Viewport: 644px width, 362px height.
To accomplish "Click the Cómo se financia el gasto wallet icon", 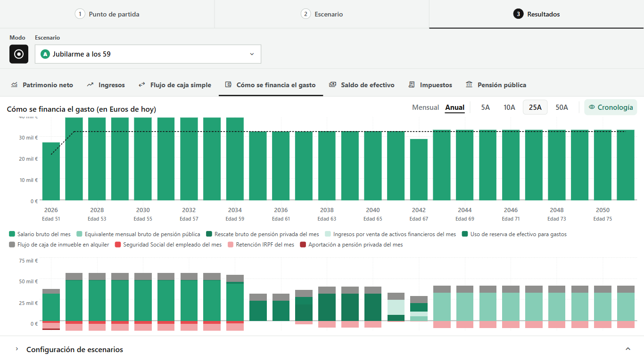I will coord(228,85).
